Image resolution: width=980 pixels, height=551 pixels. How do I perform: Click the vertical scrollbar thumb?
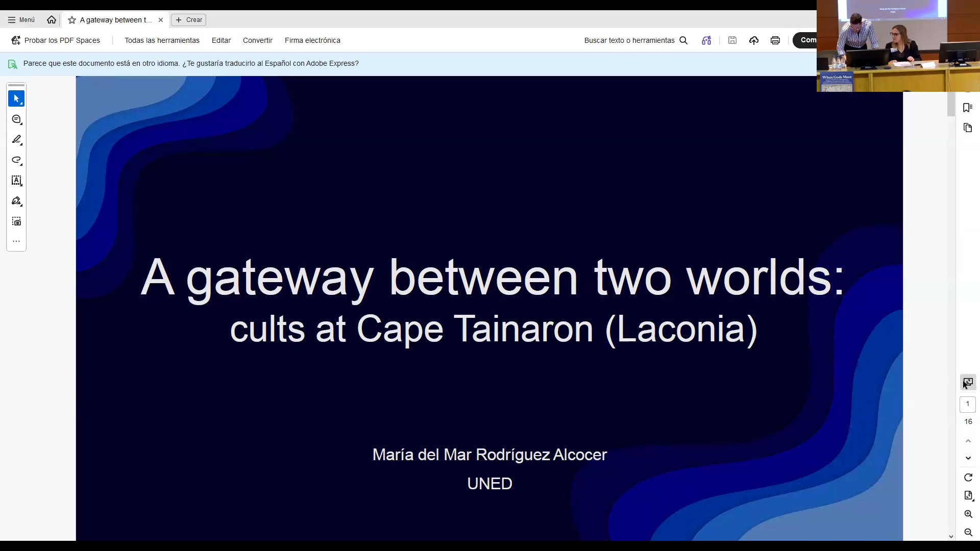[951, 104]
